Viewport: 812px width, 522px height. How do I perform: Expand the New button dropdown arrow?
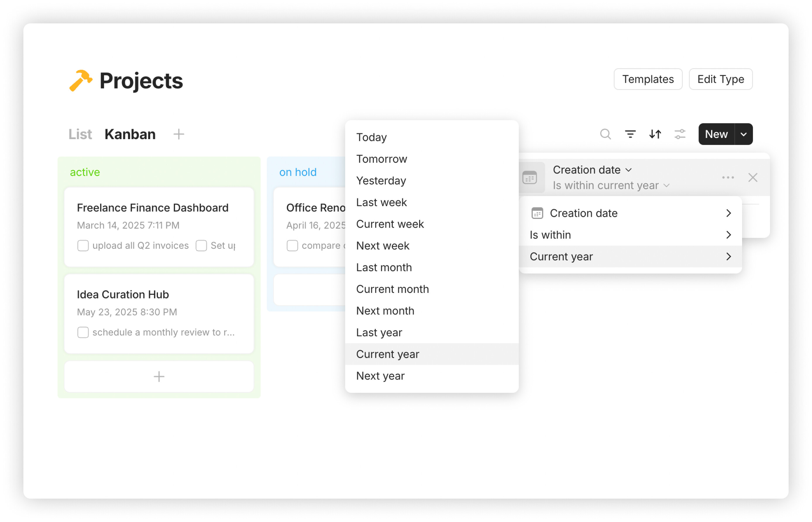(x=743, y=134)
